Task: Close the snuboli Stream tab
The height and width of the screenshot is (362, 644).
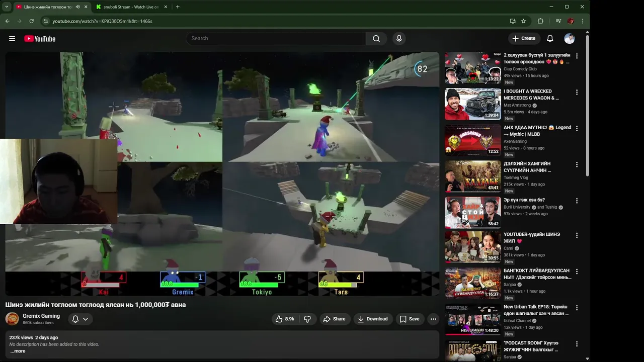Action: [166, 7]
